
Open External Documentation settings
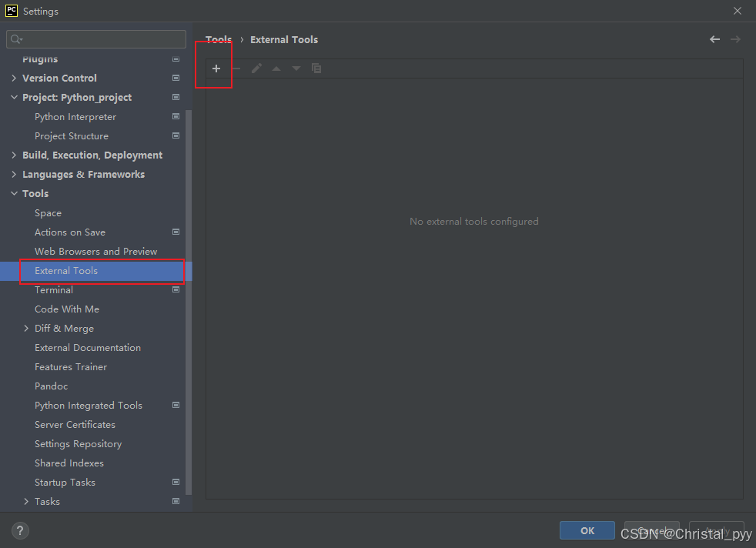point(88,347)
